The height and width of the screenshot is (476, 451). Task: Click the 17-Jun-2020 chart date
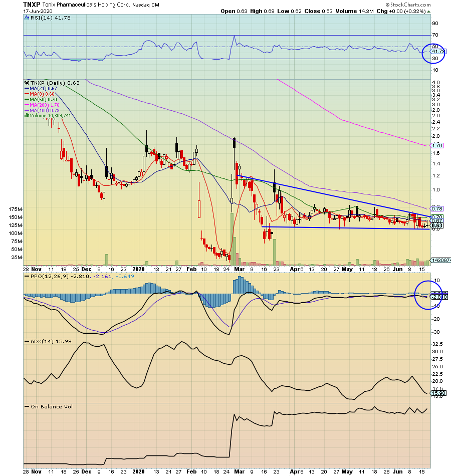point(38,11)
